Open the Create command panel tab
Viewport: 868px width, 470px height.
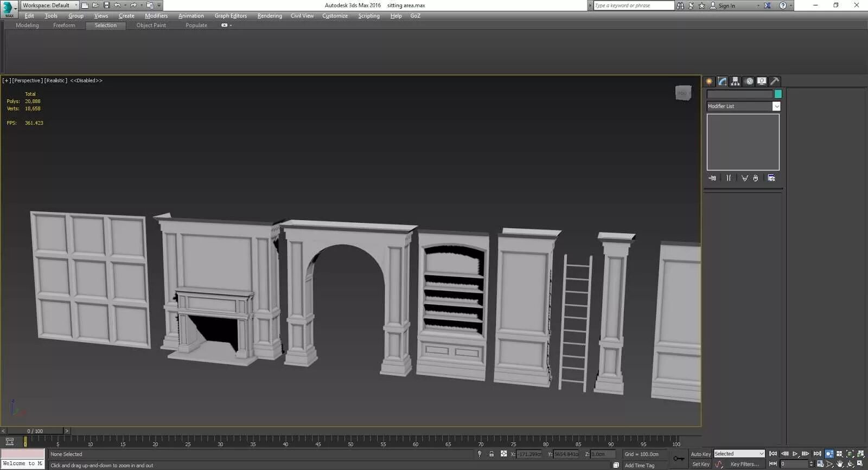709,81
